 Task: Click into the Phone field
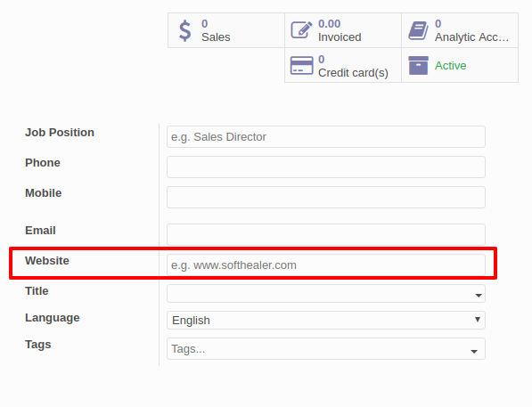(x=326, y=167)
